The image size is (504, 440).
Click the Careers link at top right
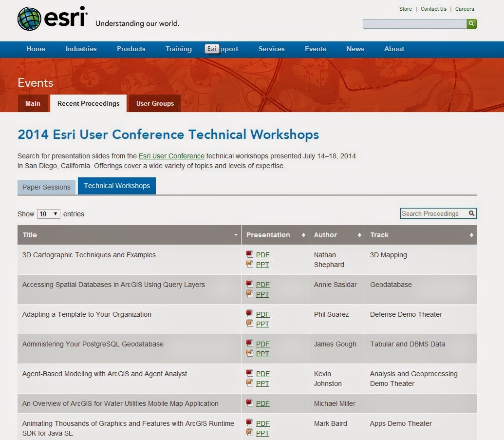click(x=464, y=9)
